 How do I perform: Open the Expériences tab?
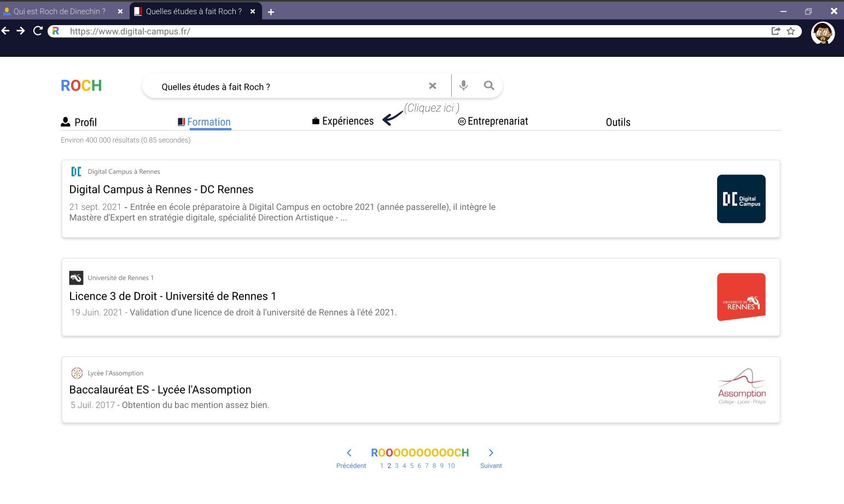pyautogui.click(x=343, y=121)
